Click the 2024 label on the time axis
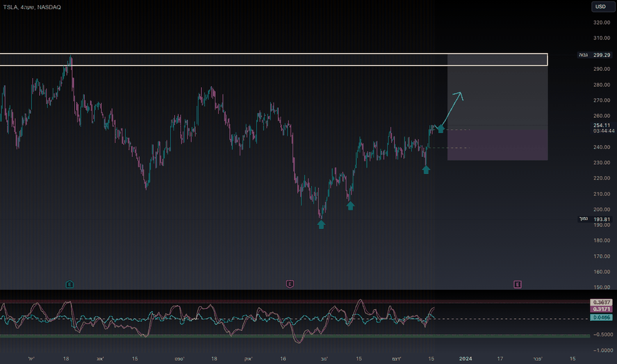This screenshot has width=617, height=364. 465,359
